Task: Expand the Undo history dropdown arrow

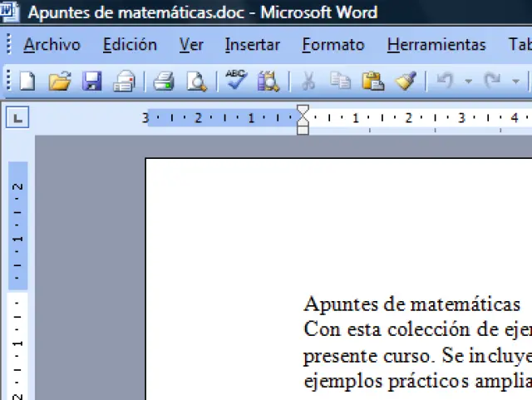Action: pos(468,81)
